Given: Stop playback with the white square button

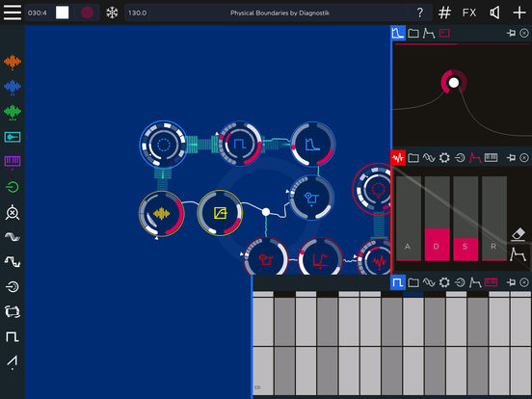Looking at the screenshot, I should [62, 13].
